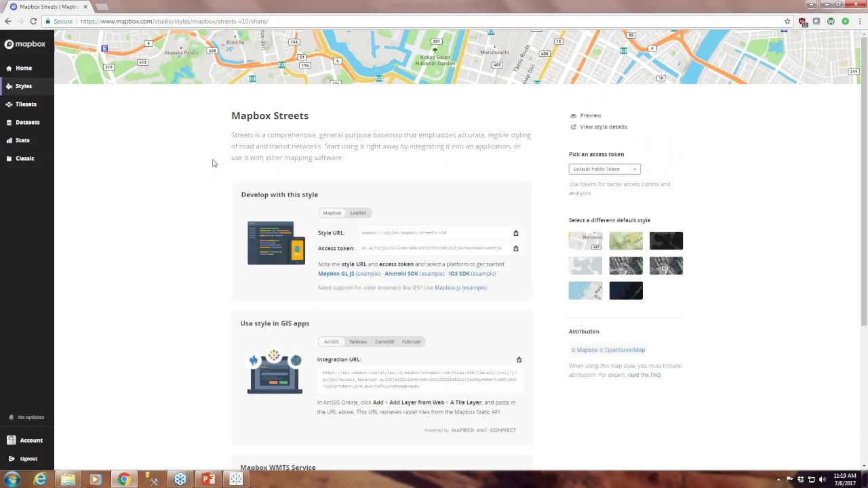The height and width of the screenshot is (488, 868).
Task: Open File Explorer from taskbar
Action: click(x=68, y=480)
